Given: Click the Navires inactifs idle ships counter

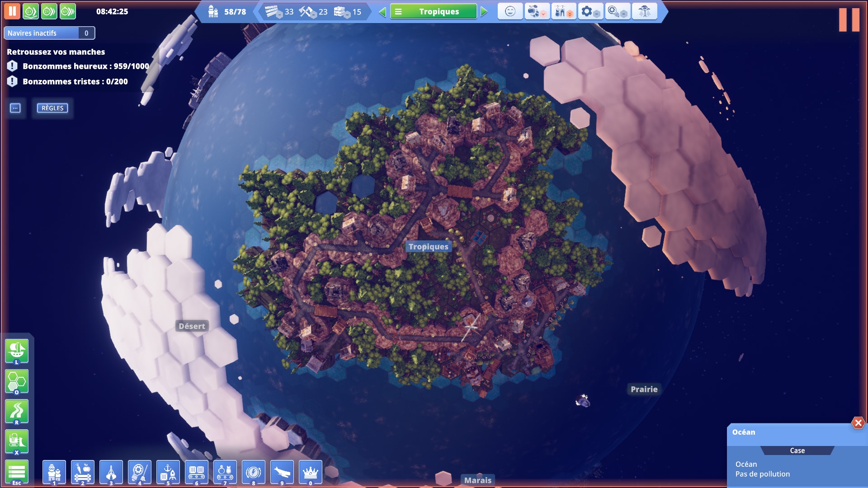Looking at the screenshot, I should point(49,33).
